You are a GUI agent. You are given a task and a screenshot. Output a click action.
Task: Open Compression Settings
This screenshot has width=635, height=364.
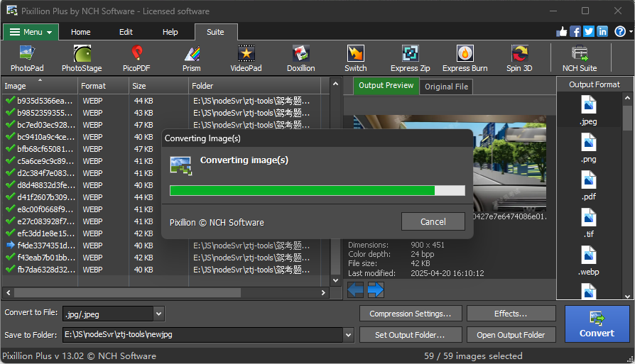(x=411, y=314)
